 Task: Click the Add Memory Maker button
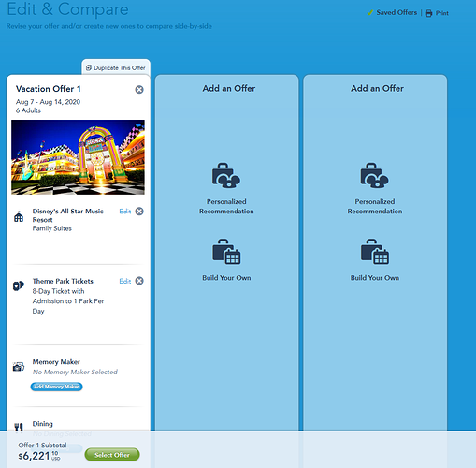click(x=56, y=387)
